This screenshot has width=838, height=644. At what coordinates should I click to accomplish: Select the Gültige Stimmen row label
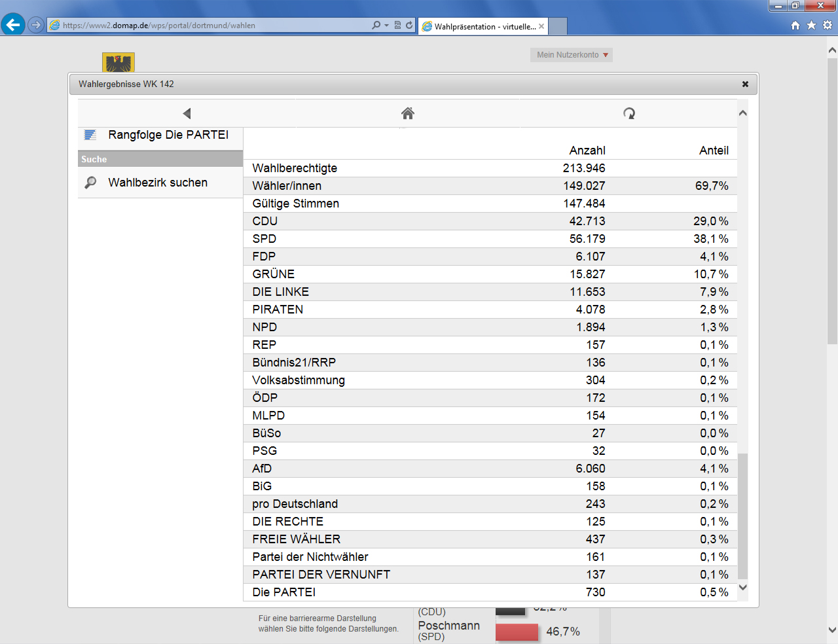296,204
